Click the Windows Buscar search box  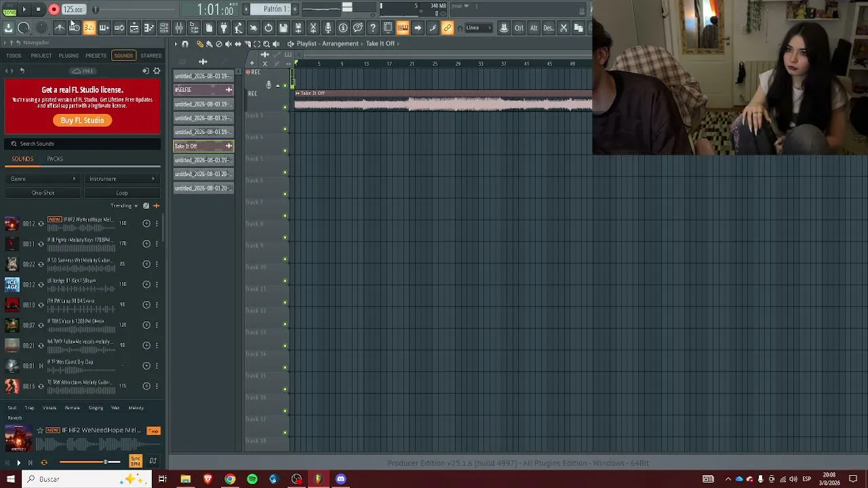tap(88, 479)
